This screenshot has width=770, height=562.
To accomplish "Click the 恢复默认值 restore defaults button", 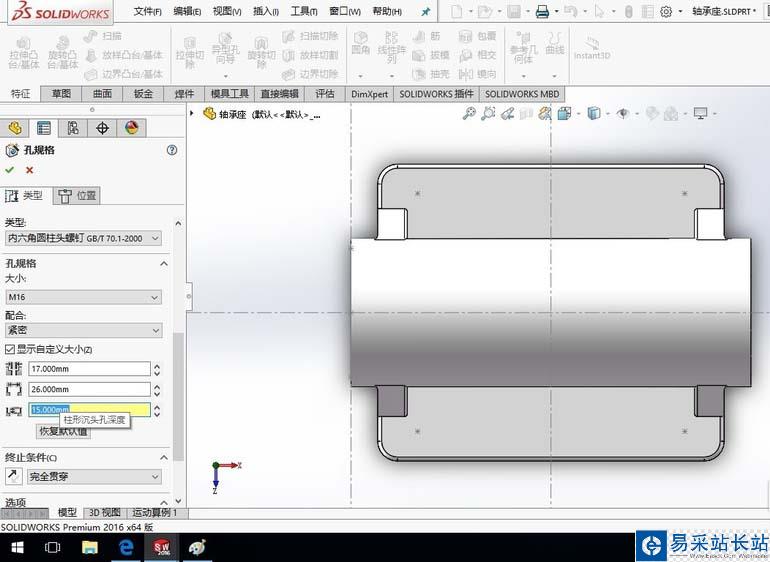I will (x=63, y=432).
